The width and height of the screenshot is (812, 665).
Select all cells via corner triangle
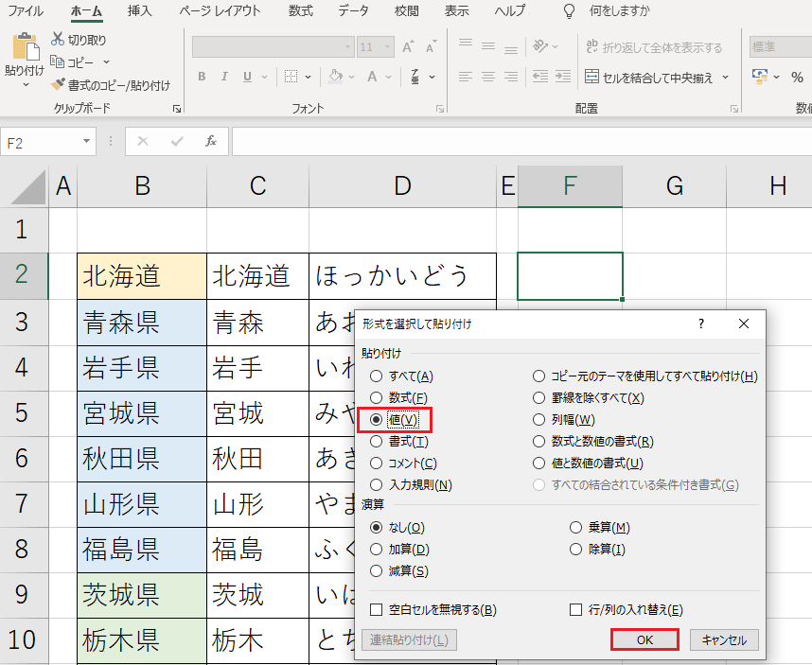click(28, 186)
